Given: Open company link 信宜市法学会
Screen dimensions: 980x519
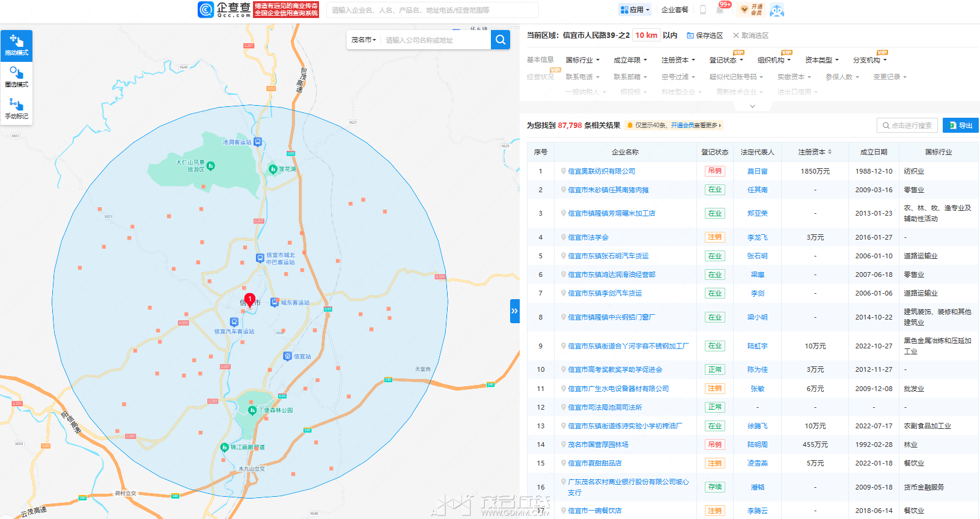Looking at the screenshot, I should click(x=588, y=237).
